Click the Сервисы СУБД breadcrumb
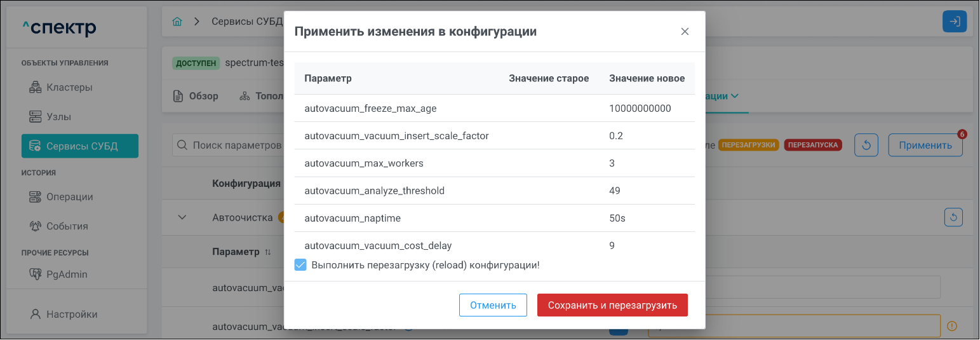The width and height of the screenshot is (980, 340). click(248, 22)
